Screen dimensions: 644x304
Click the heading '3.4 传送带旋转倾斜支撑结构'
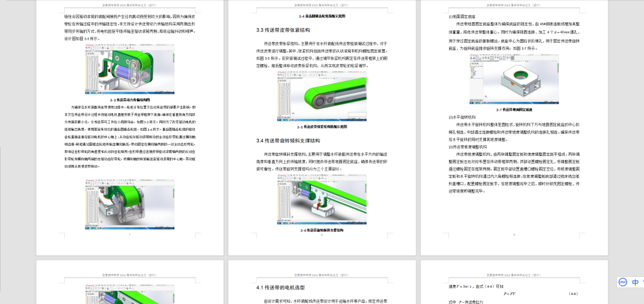click(288, 141)
